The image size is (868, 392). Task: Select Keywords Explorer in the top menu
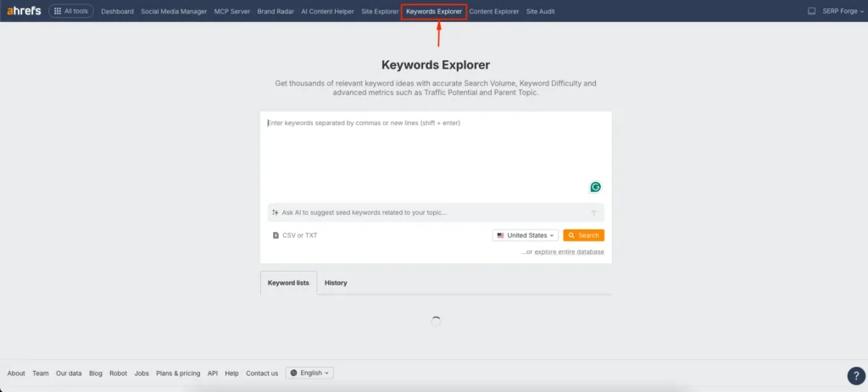(x=434, y=11)
